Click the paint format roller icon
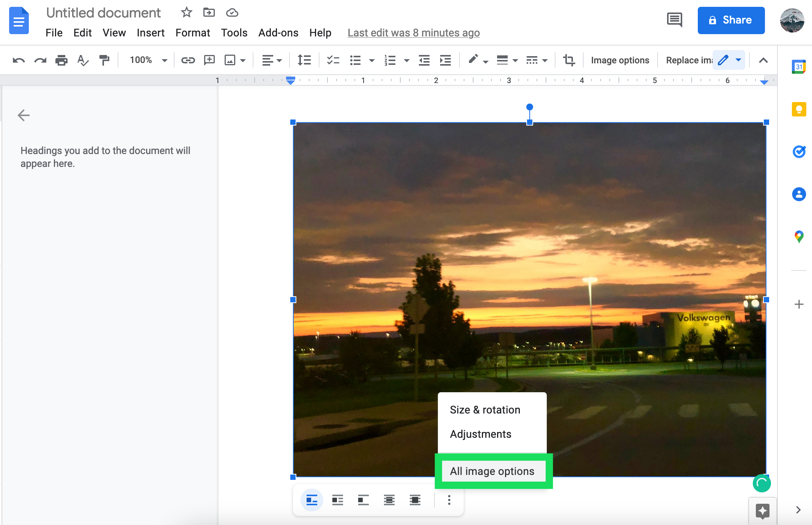The image size is (812, 525). click(104, 60)
